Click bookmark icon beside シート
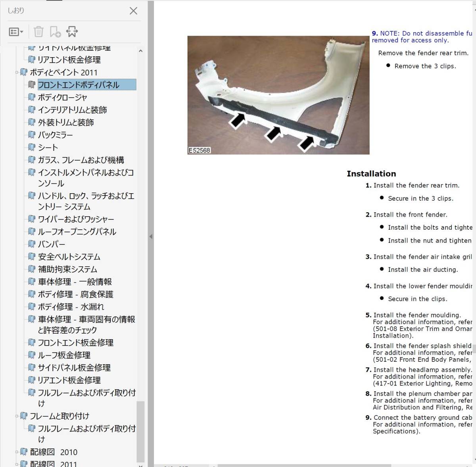Viewport: 476px width, 467px height. click(x=32, y=147)
